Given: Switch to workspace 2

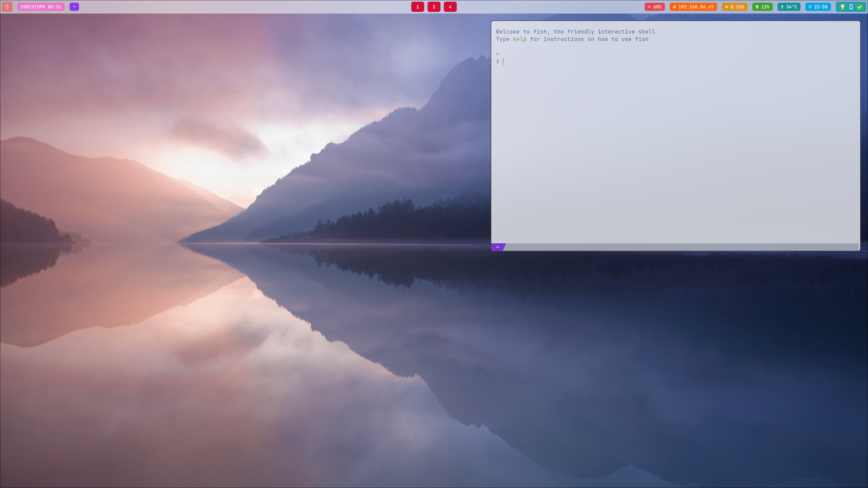Looking at the screenshot, I should click(434, 7).
